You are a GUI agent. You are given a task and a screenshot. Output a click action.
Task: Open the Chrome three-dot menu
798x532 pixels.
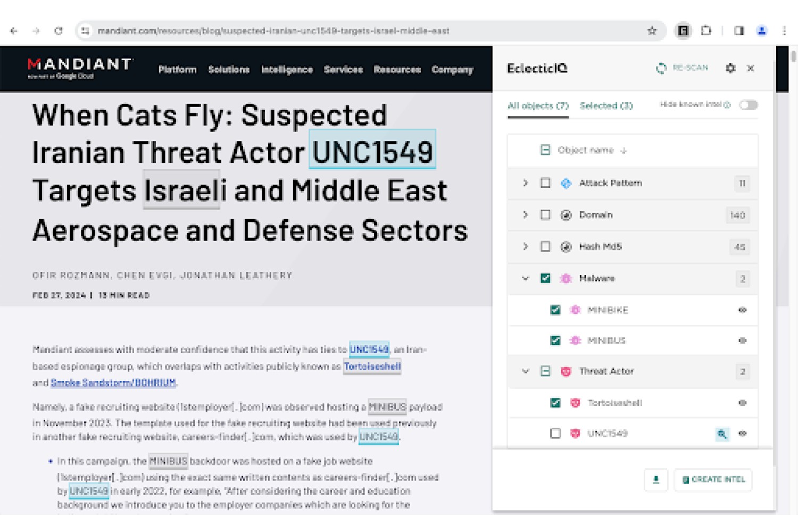pos(784,31)
